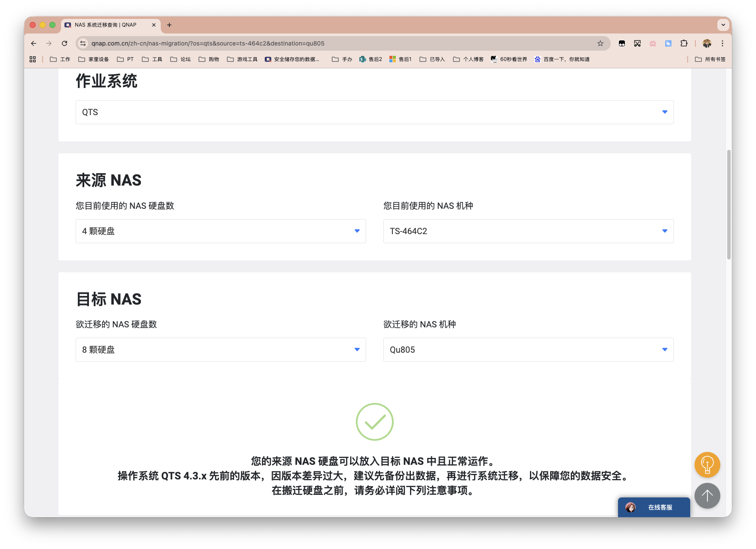Click the scroll-to-top arrow button
Viewport: 756px width, 549px height.
(x=707, y=496)
